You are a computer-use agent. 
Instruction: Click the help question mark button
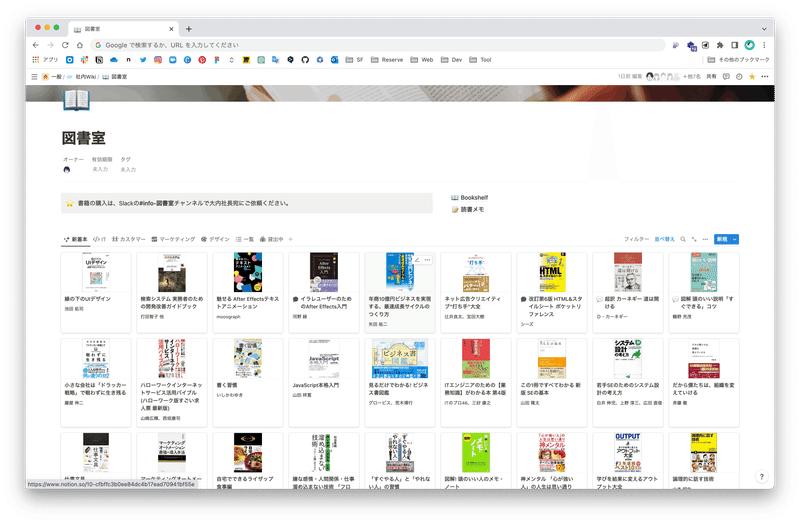(761, 477)
